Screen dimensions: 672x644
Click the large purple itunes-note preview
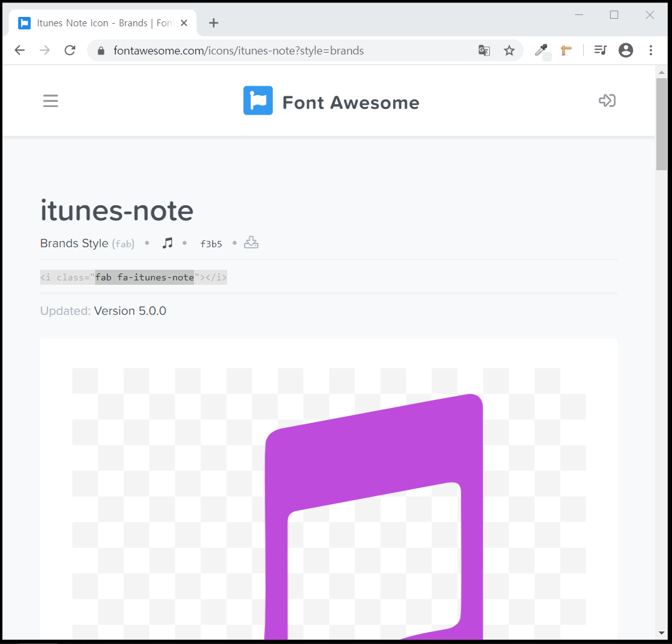[374, 516]
